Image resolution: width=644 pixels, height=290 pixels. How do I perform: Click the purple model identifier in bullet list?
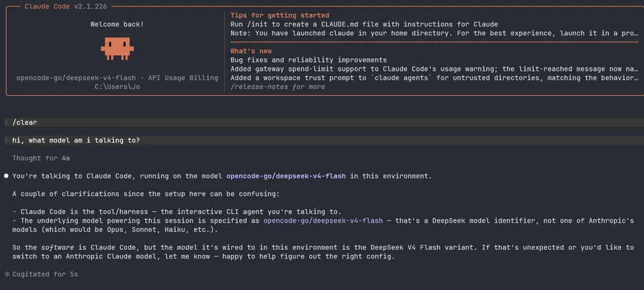[323, 221]
